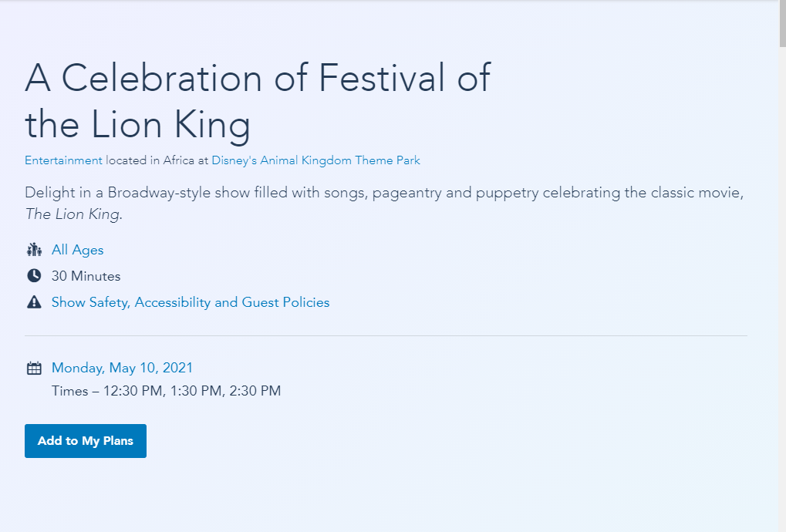The image size is (786, 532).
Task: Click the 30 Minutes duration text
Action: point(86,276)
